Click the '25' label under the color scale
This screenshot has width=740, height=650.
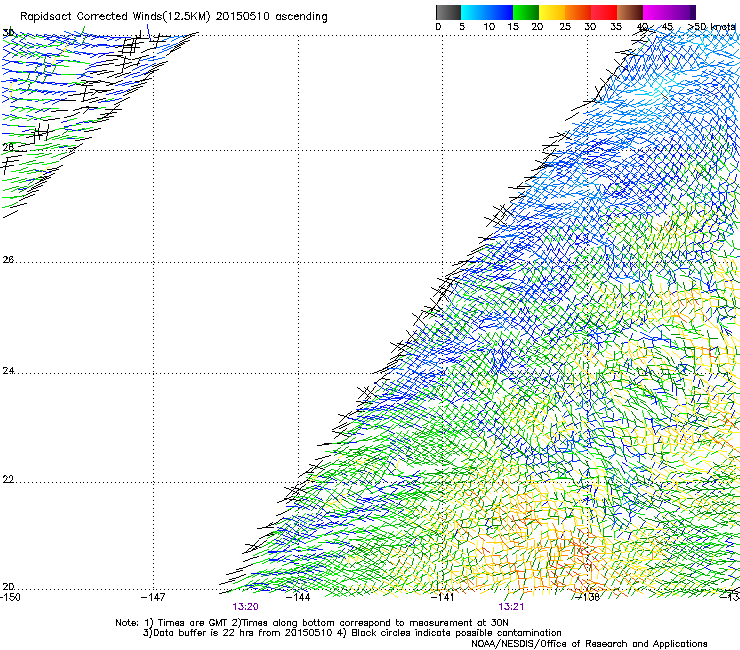point(565,27)
